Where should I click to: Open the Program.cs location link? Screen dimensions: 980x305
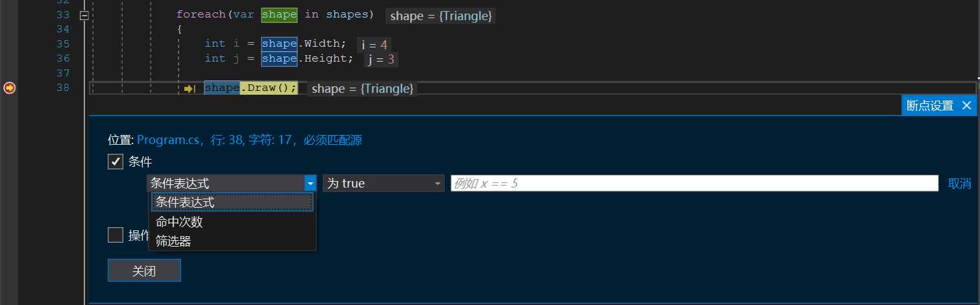point(249,140)
